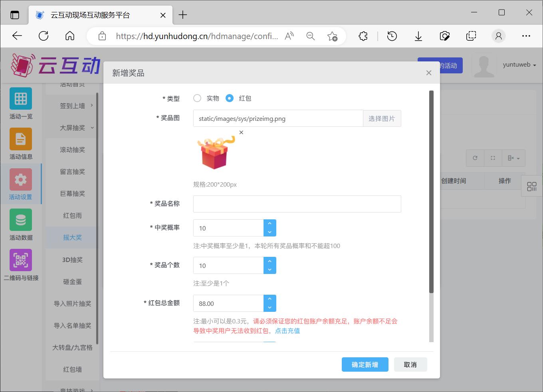This screenshot has width=543, height=392.
Task: Click the table refresh icon
Action: coord(475,158)
